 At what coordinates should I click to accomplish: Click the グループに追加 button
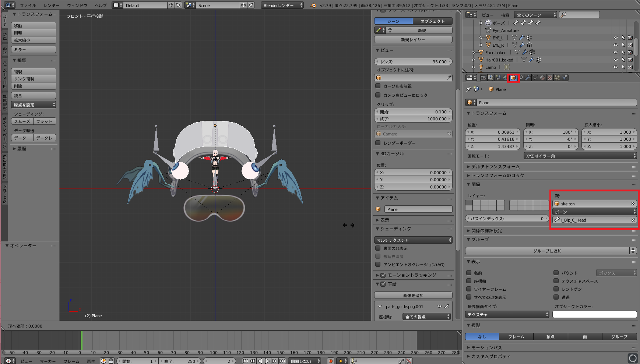[x=547, y=251]
